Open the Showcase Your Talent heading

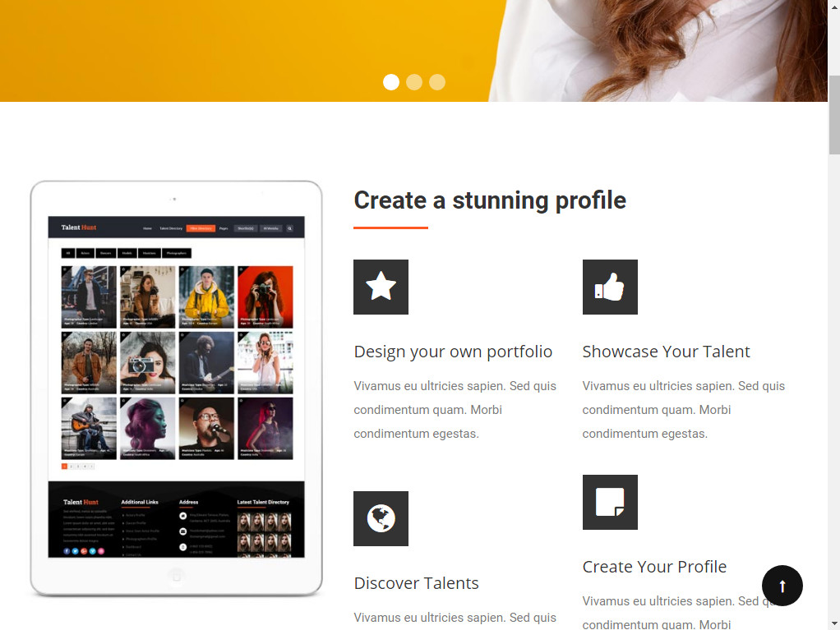point(666,352)
